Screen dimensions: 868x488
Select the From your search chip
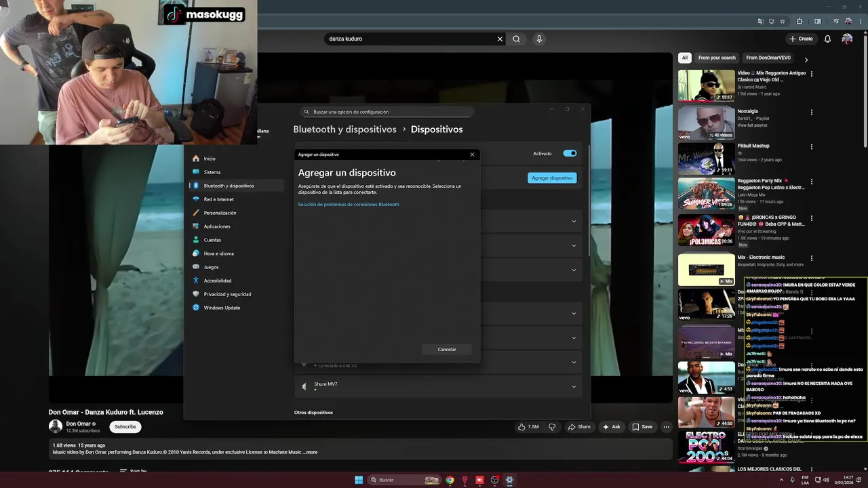[x=717, y=58]
